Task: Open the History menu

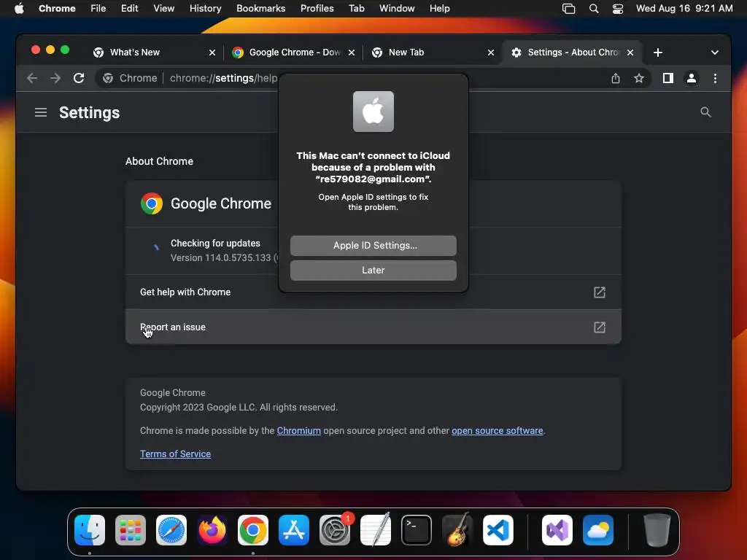Action: pos(205,9)
